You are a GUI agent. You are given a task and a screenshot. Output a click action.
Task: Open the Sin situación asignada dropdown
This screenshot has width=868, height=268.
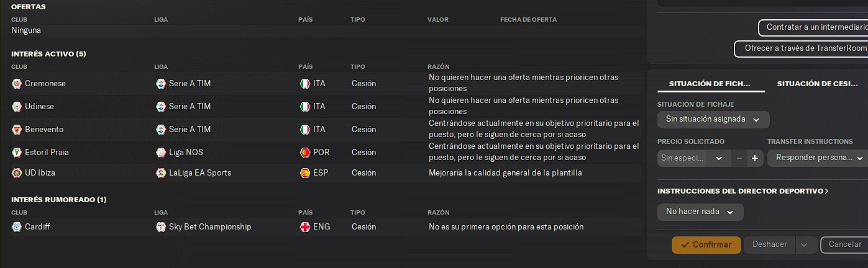(x=713, y=119)
